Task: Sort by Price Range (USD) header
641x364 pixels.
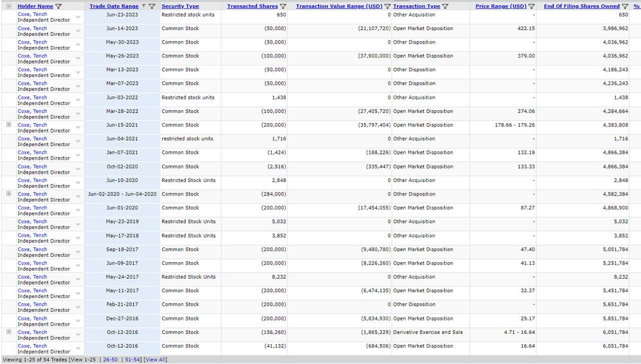Action: click(x=501, y=6)
